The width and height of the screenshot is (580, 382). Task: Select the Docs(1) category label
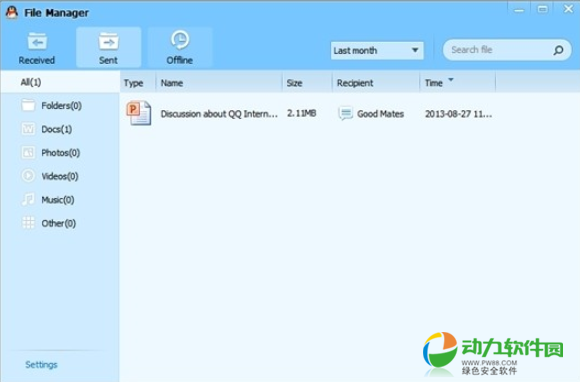[57, 129]
